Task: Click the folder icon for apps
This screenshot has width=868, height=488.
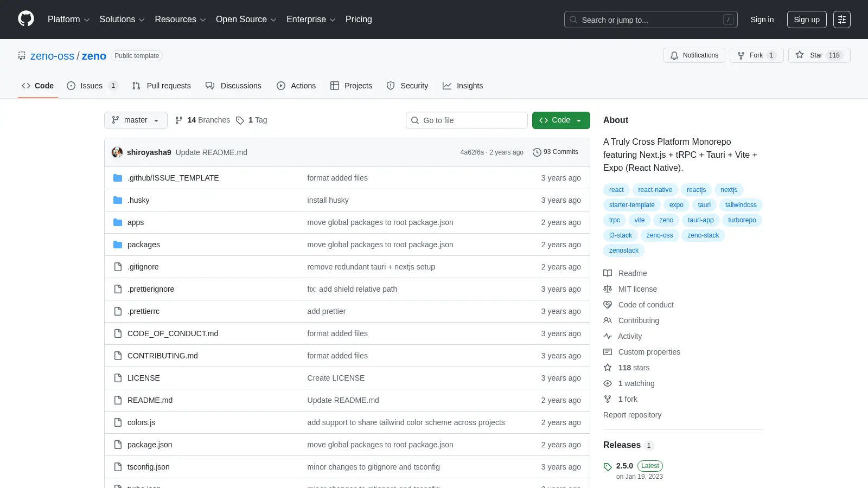Action: (118, 222)
